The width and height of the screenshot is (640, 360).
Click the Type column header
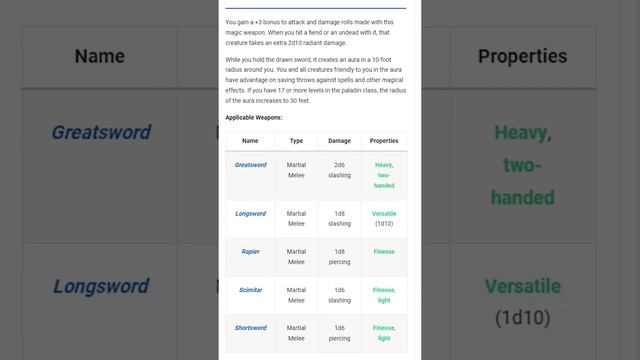pyautogui.click(x=296, y=141)
